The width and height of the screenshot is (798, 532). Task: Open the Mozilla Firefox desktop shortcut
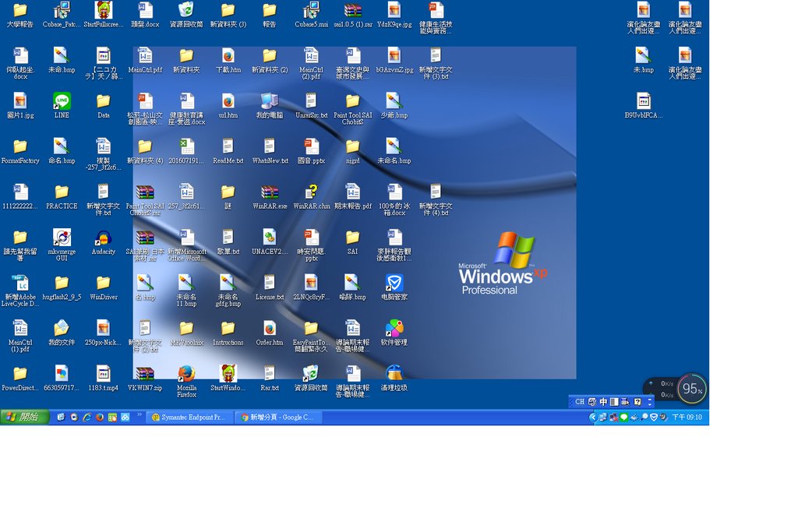coord(187,381)
